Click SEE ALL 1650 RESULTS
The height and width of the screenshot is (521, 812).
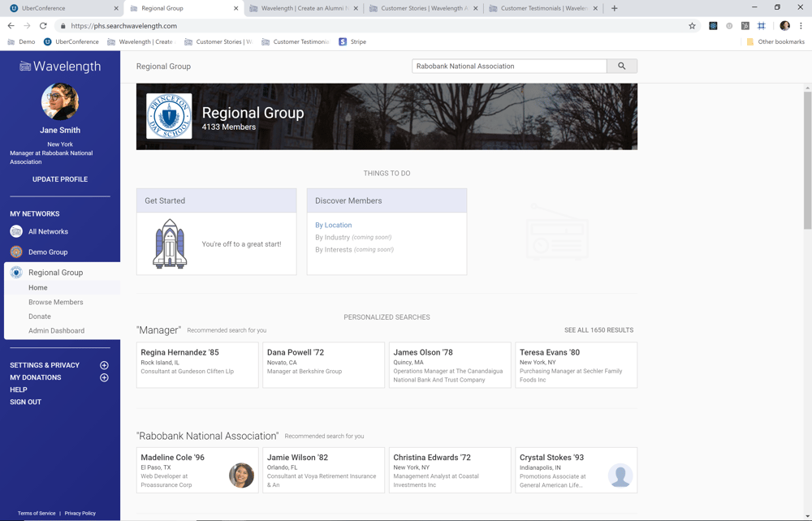pyautogui.click(x=598, y=330)
